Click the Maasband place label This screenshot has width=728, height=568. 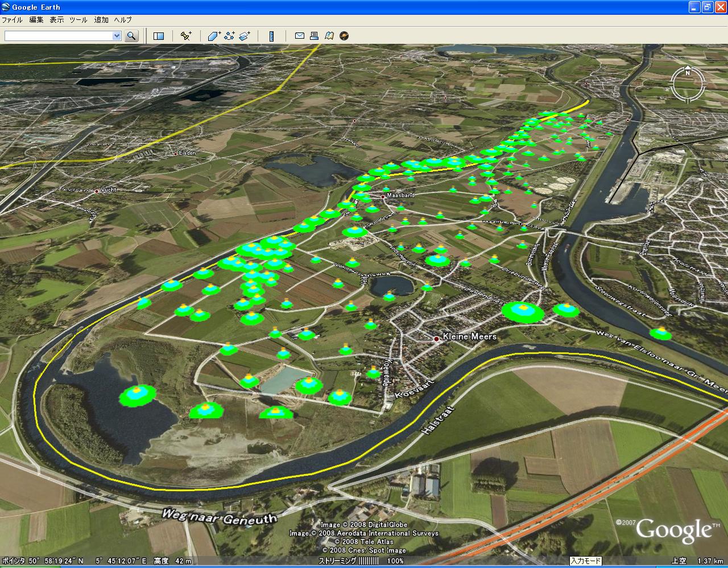[x=400, y=195]
